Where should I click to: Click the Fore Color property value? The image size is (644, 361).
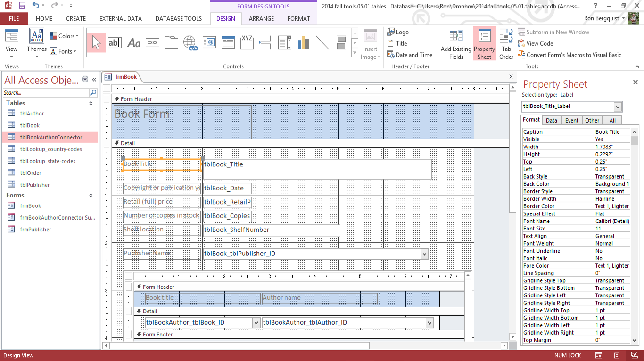pyautogui.click(x=611, y=266)
